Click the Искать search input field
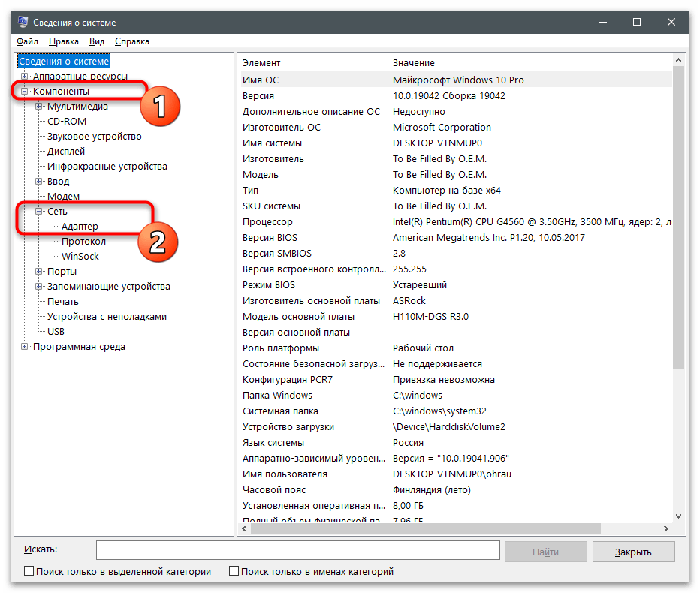Screen dimensions: 700x593 click(297, 551)
